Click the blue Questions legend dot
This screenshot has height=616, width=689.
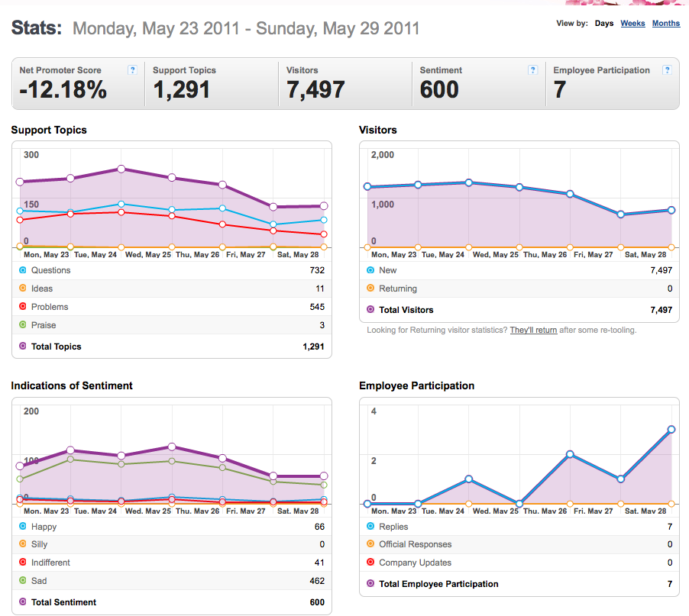(x=23, y=270)
